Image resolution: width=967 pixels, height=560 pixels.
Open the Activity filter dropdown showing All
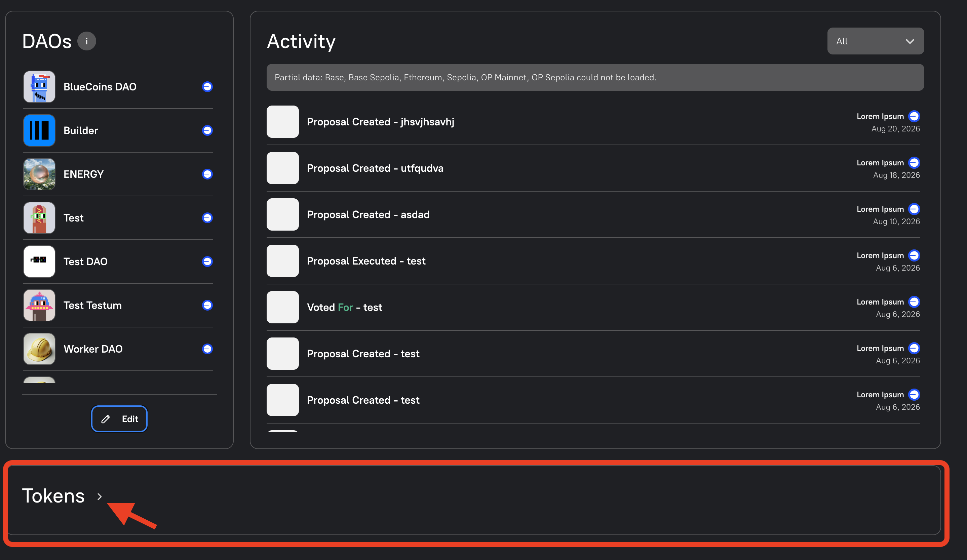click(875, 41)
